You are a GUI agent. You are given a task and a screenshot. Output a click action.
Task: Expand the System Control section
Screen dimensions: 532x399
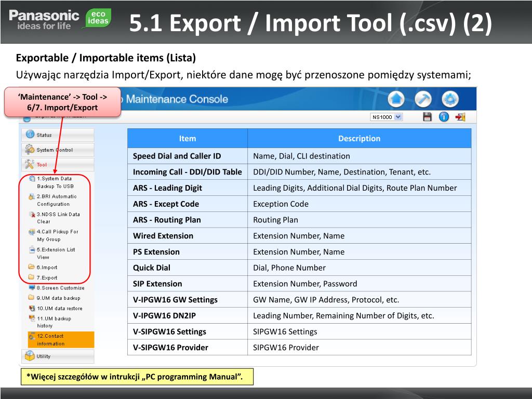click(57, 150)
